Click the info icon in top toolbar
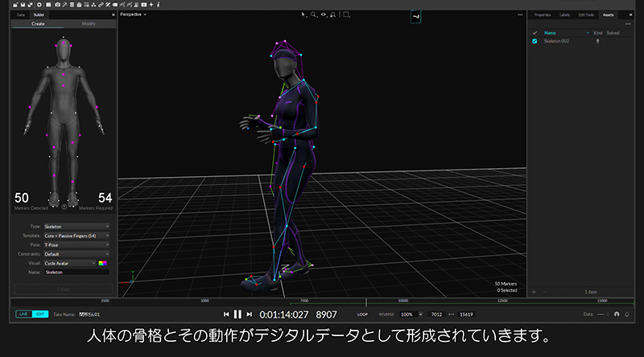 pos(159,4)
